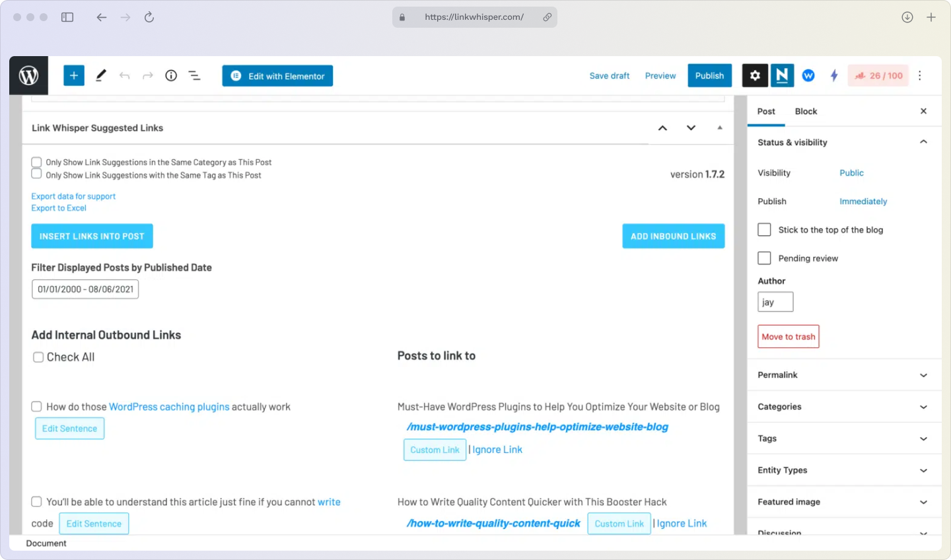Click the lightning bolt icon in toolbar
The width and height of the screenshot is (951, 560).
[834, 76]
